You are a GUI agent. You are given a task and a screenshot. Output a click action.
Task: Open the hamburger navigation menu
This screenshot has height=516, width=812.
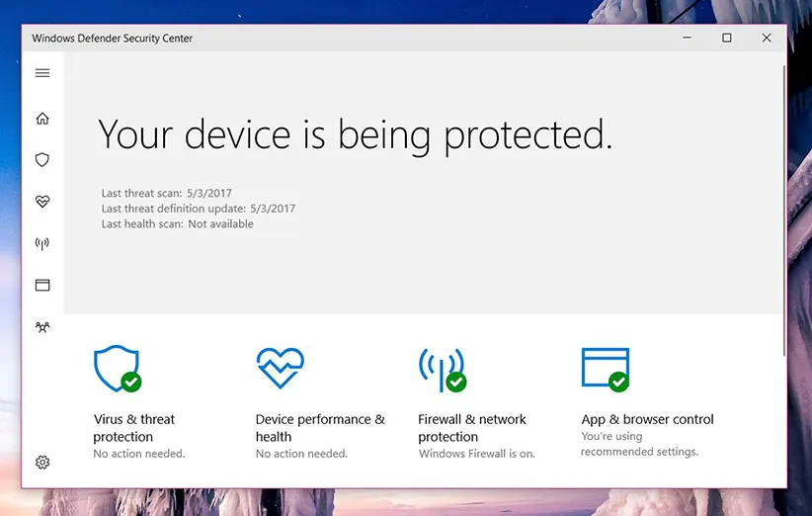point(42,73)
